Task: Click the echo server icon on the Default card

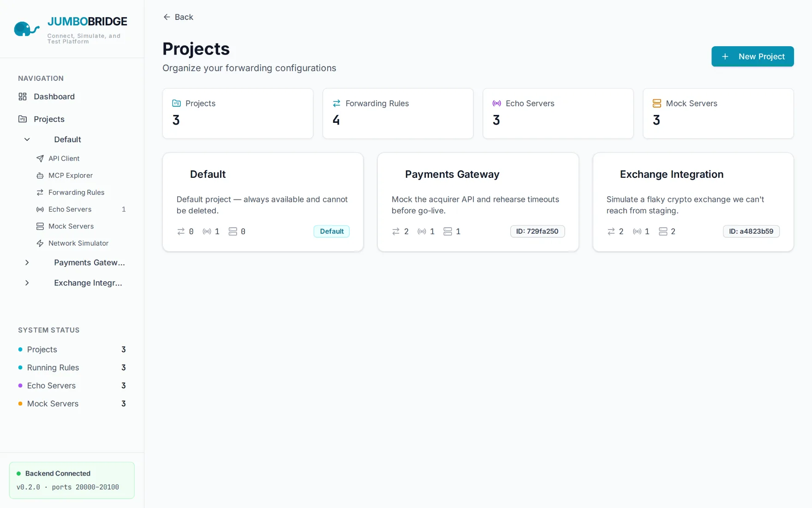Action: point(207,231)
